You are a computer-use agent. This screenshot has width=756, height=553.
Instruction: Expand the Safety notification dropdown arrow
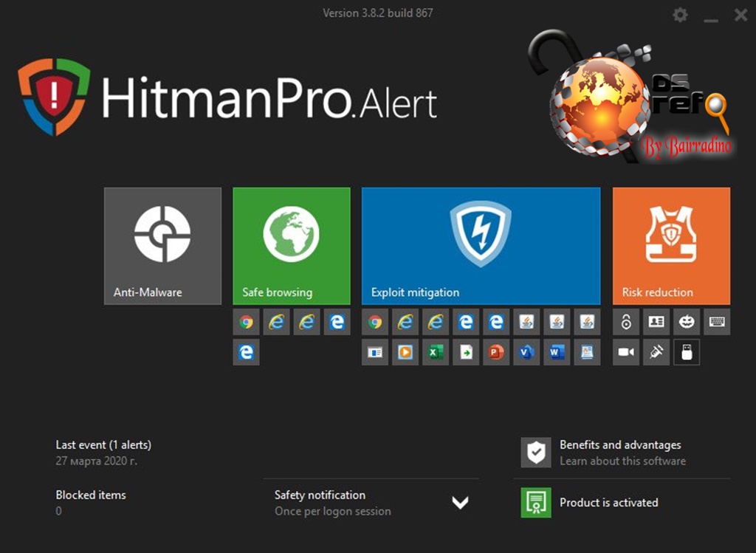461,503
